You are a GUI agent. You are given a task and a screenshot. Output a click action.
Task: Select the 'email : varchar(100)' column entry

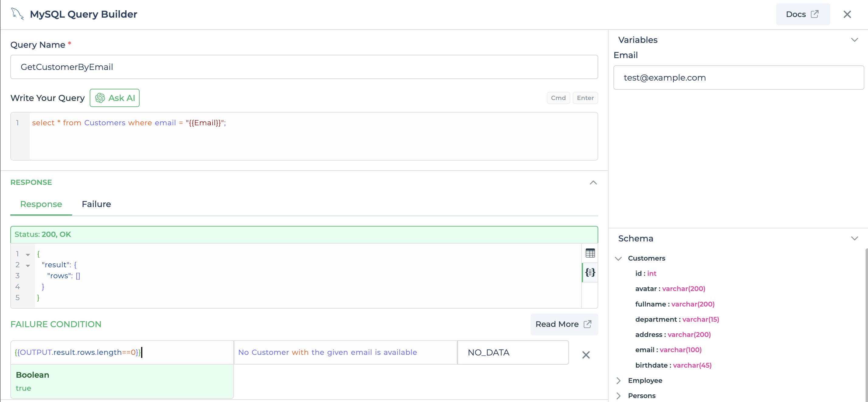(668, 350)
